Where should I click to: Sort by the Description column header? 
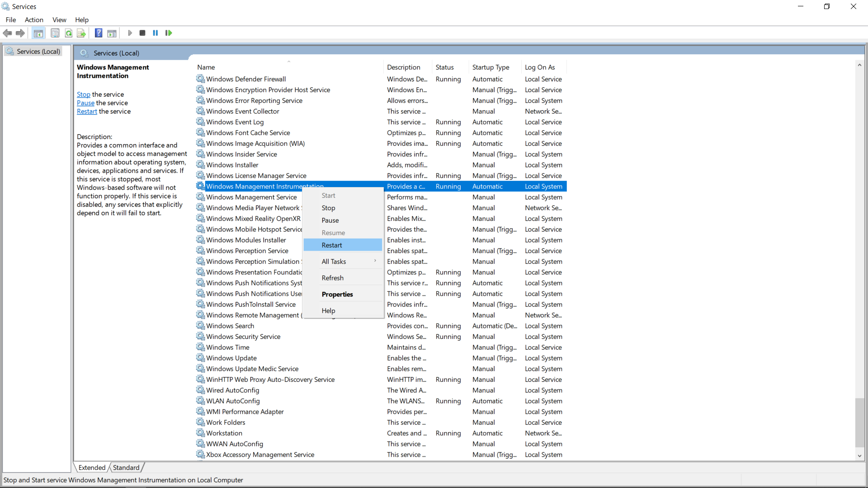(408, 67)
